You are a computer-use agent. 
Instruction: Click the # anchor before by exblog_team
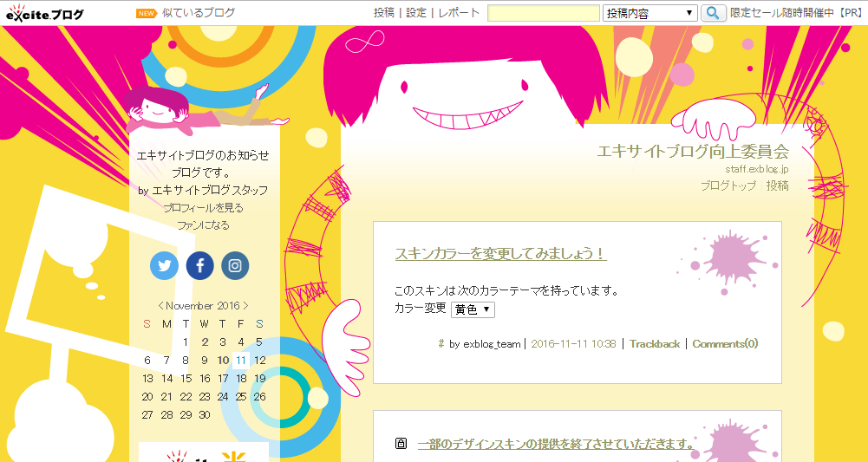(x=441, y=343)
